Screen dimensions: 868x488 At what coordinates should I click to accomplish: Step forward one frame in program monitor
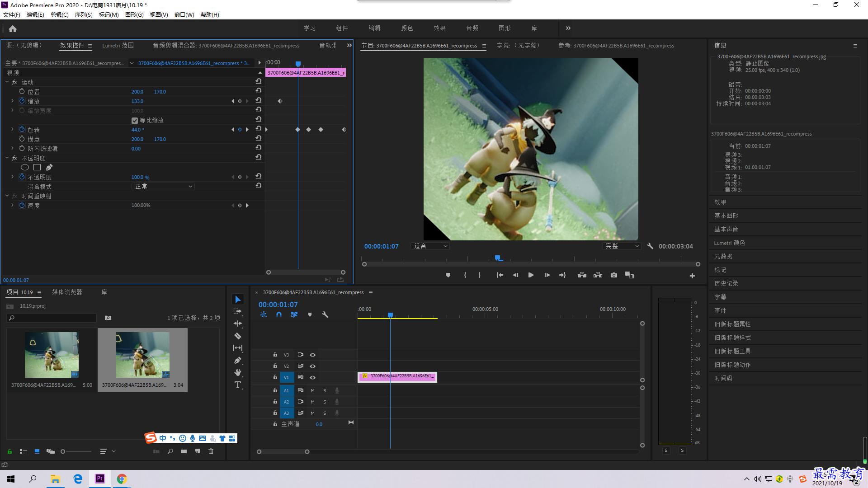point(547,275)
